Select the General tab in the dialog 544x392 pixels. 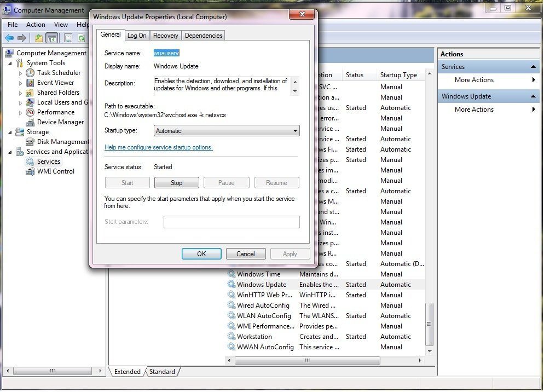coord(111,34)
